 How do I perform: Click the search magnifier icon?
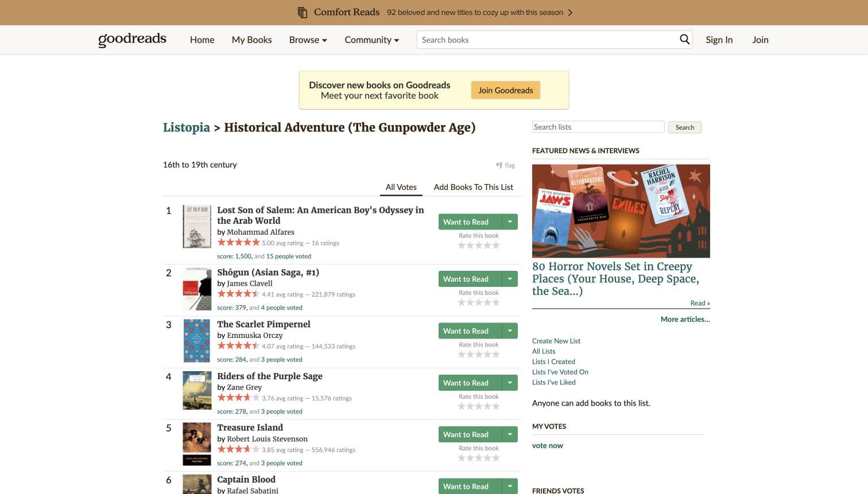(684, 39)
